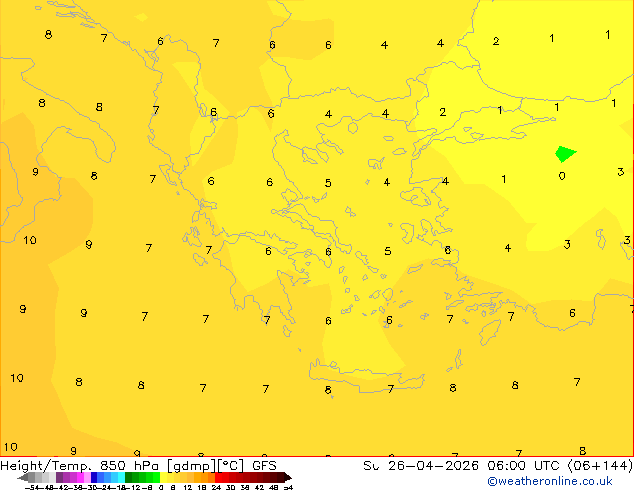Pick the dark blue legend swatch

point(94,477)
